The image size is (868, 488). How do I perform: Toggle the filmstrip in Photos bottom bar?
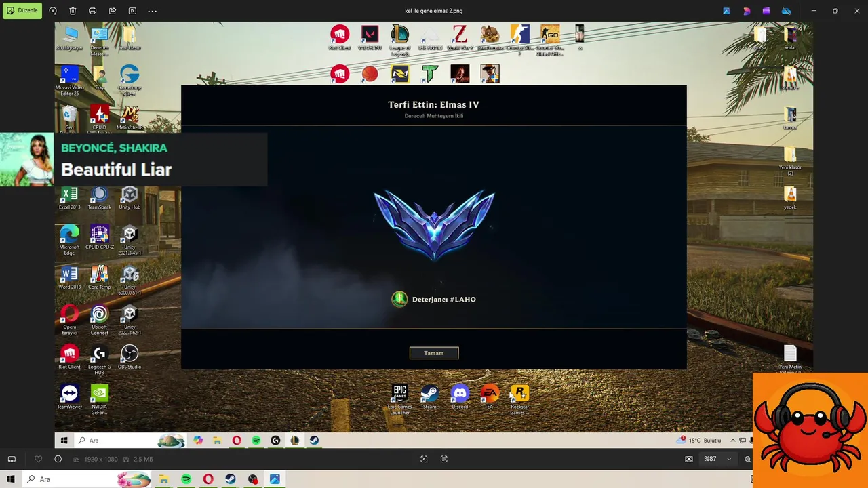coord(12,459)
